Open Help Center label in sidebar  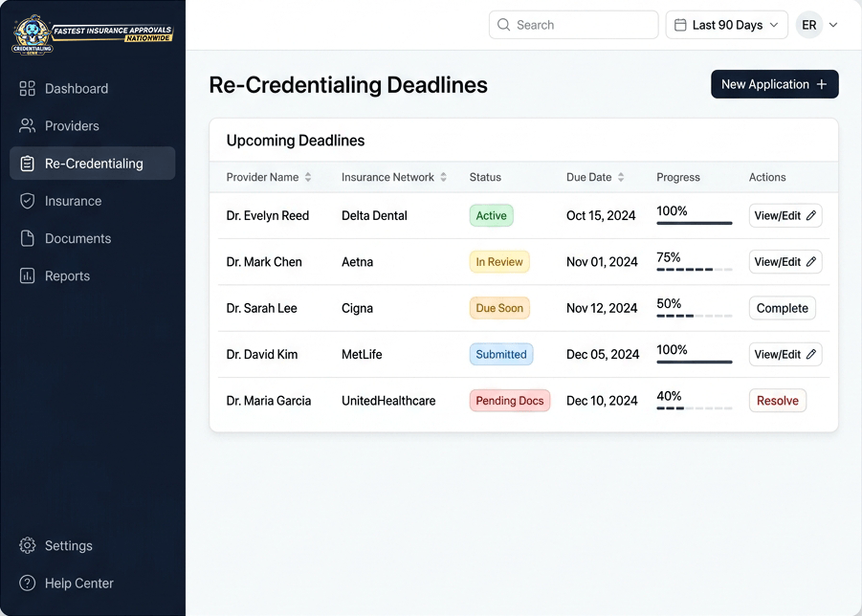coord(79,583)
